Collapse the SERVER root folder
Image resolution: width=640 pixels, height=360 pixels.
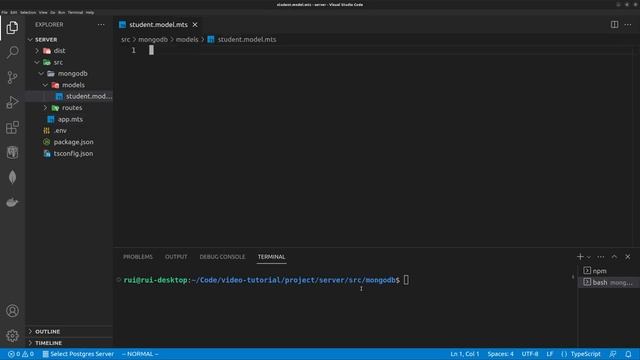click(x=46, y=40)
